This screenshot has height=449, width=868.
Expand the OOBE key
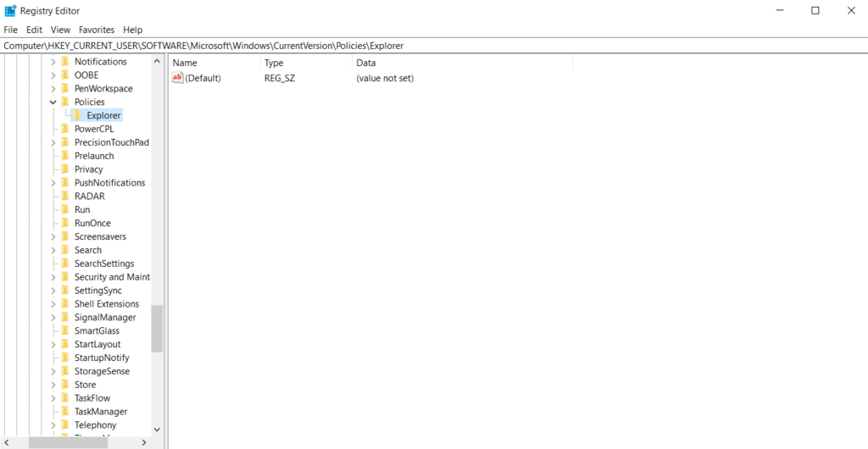pos(53,75)
